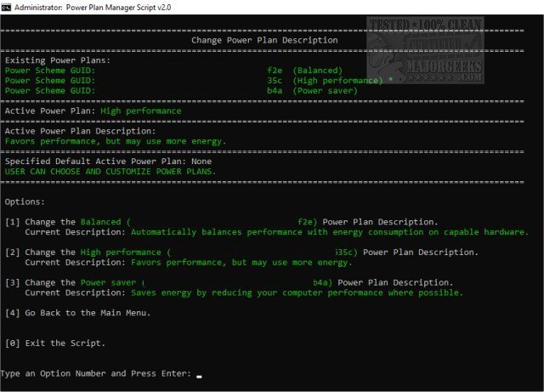
Task: Click the Power Scheme GUID row ending '(High performance)'
Action: 199,81
